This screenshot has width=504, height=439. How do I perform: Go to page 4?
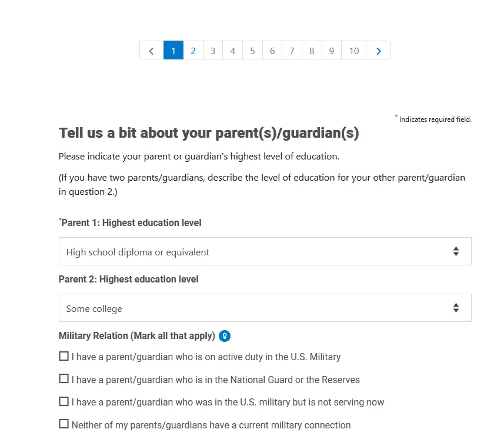233,51
